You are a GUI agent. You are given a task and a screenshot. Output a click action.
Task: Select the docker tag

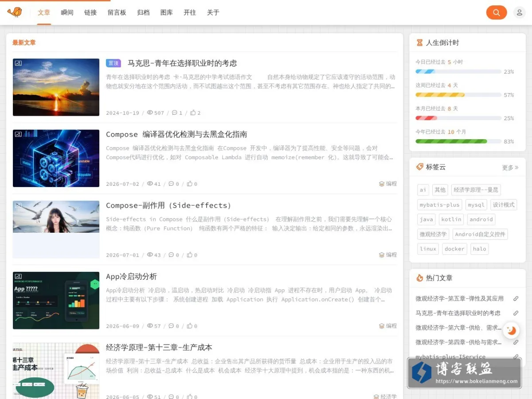(x=454, y=249)
